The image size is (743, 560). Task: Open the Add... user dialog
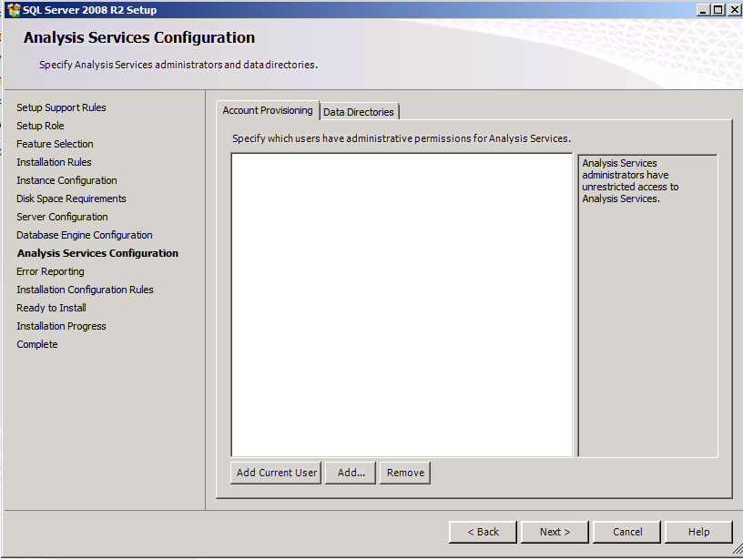pos(351,473)
